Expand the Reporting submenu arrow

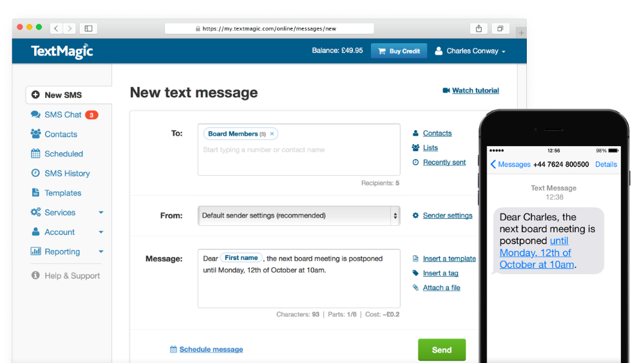101,251
